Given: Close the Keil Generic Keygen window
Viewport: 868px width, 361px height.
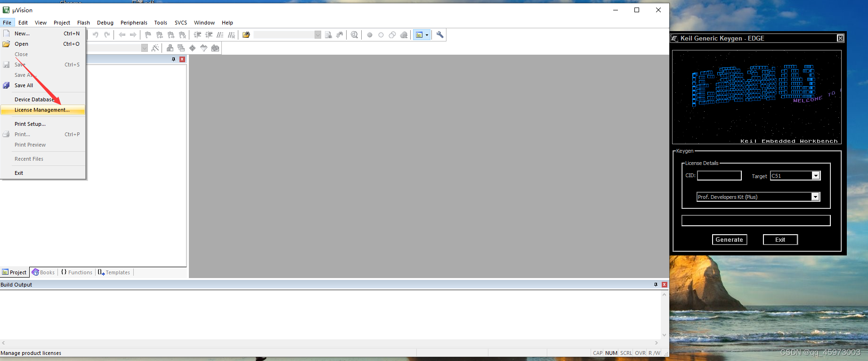Looking at the screenshot, I should tap(840, 38).
